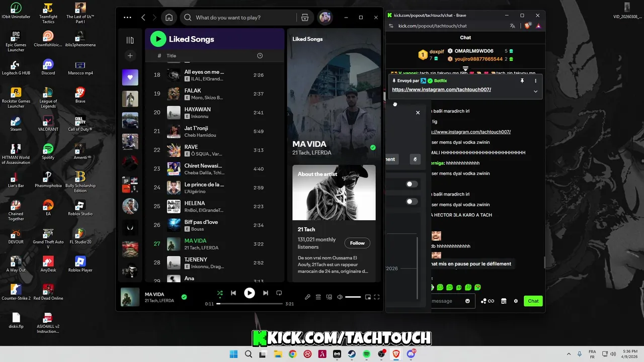Open the Kick shop icon in chat
This screenshot has width=644, height=362.
[504, 301]
